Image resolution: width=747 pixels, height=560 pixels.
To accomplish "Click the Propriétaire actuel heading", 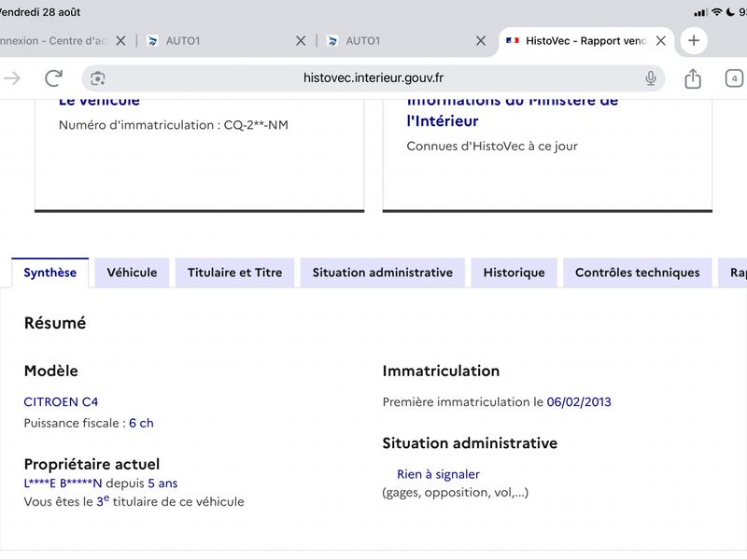I will (92, 464).
